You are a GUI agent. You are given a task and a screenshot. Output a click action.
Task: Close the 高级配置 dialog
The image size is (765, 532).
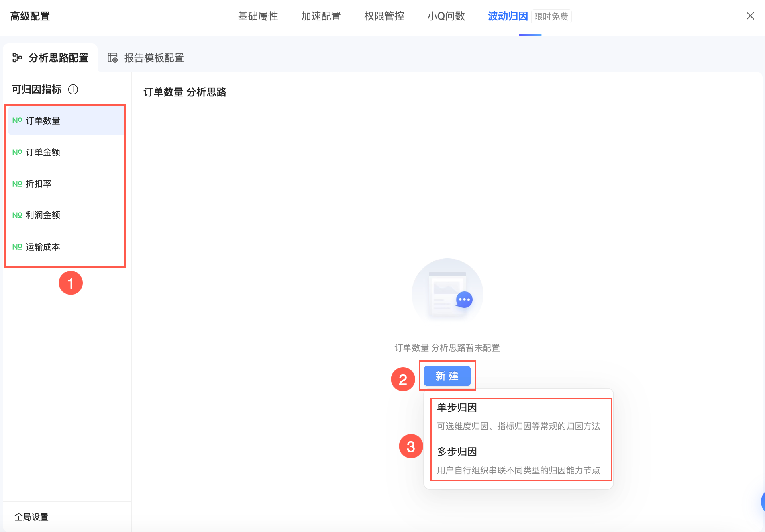750,16
